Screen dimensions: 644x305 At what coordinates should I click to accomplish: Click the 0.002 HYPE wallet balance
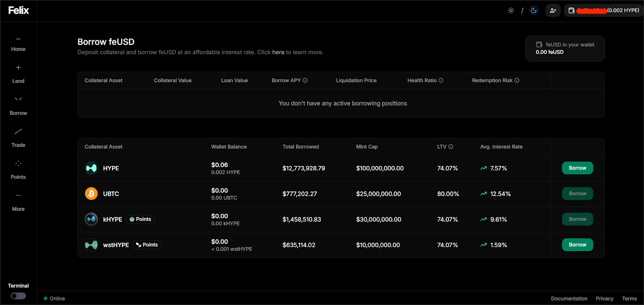[x=226, y=172]
